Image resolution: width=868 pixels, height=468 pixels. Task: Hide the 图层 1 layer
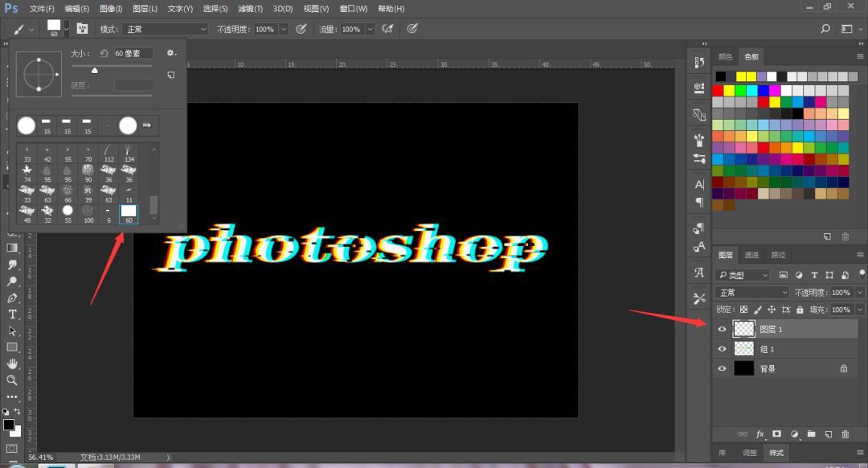pyautogui.click(x=722, y=329)
